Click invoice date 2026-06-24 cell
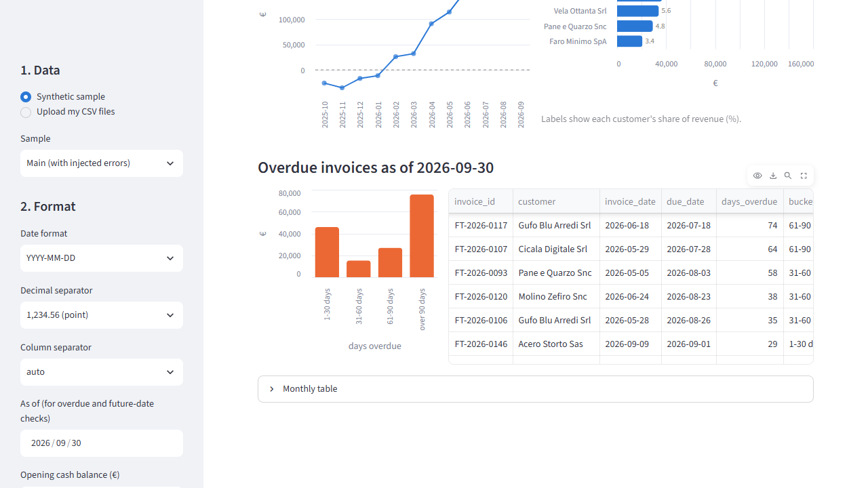 (631, 296)
